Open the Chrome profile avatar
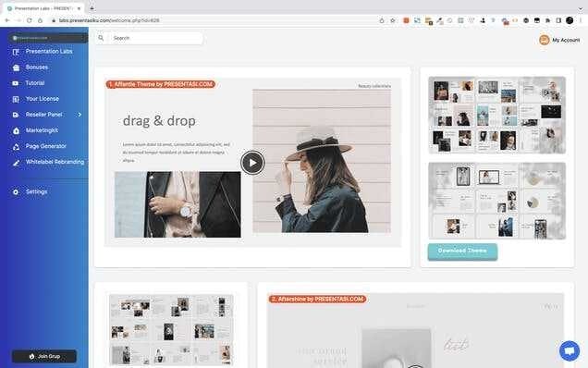Viewport: 588px width, 368px height. tap(570, 20)
